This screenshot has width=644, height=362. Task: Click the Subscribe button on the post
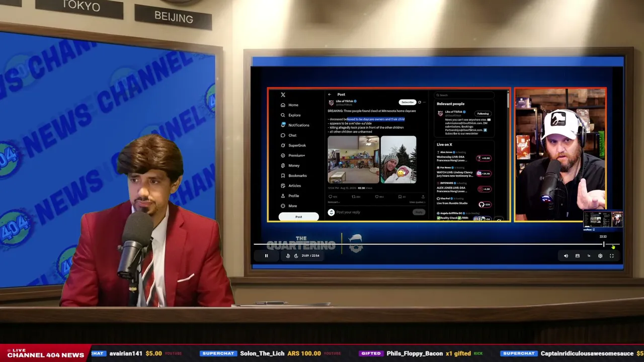click(408, 102)
